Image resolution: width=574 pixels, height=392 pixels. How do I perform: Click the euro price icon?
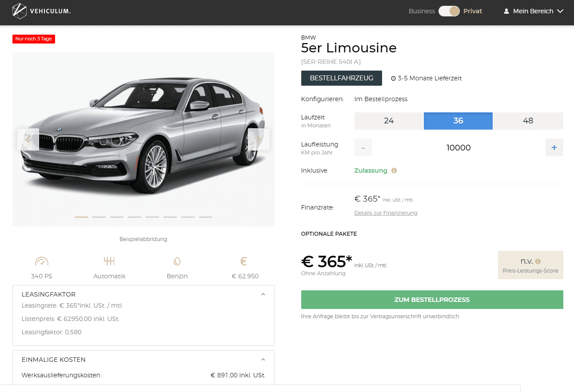(x=243, y=261)
